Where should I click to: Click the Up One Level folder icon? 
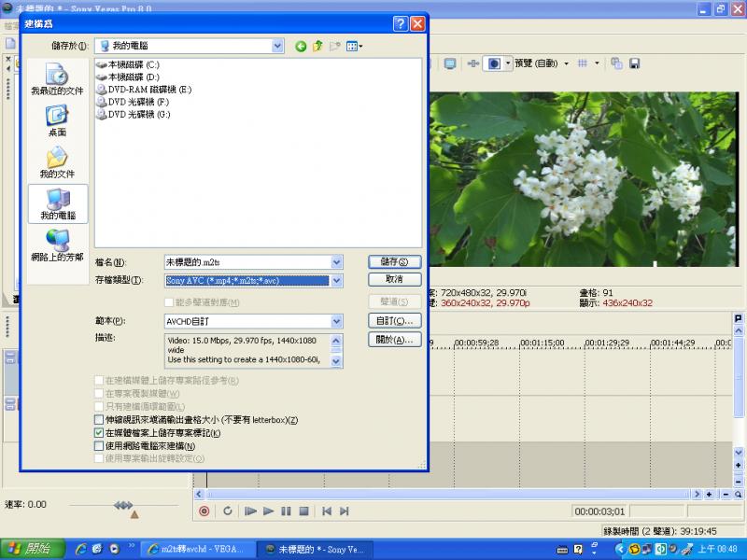(317, 46)
